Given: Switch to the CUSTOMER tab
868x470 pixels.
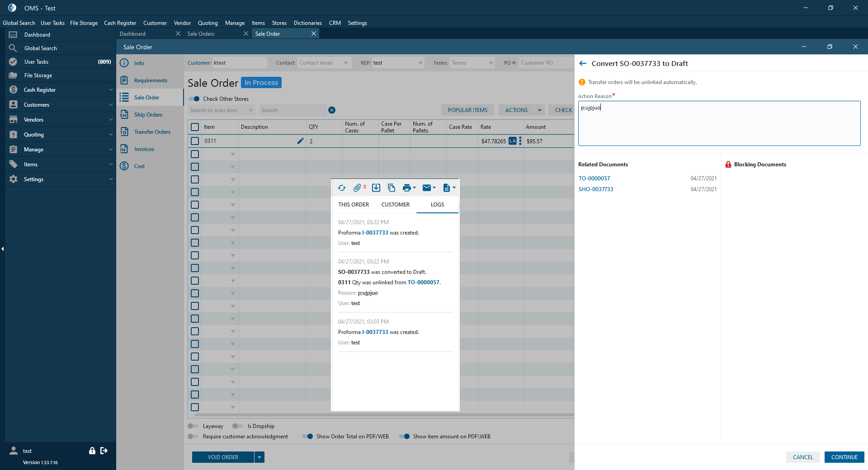Looking at the screenshot, I should (x=395, y=205).
